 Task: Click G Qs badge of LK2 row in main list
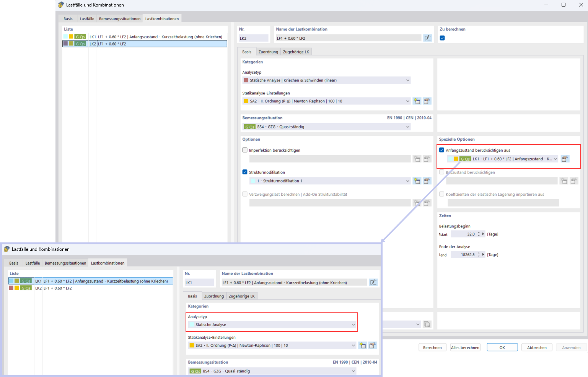[x=80, y=44]
